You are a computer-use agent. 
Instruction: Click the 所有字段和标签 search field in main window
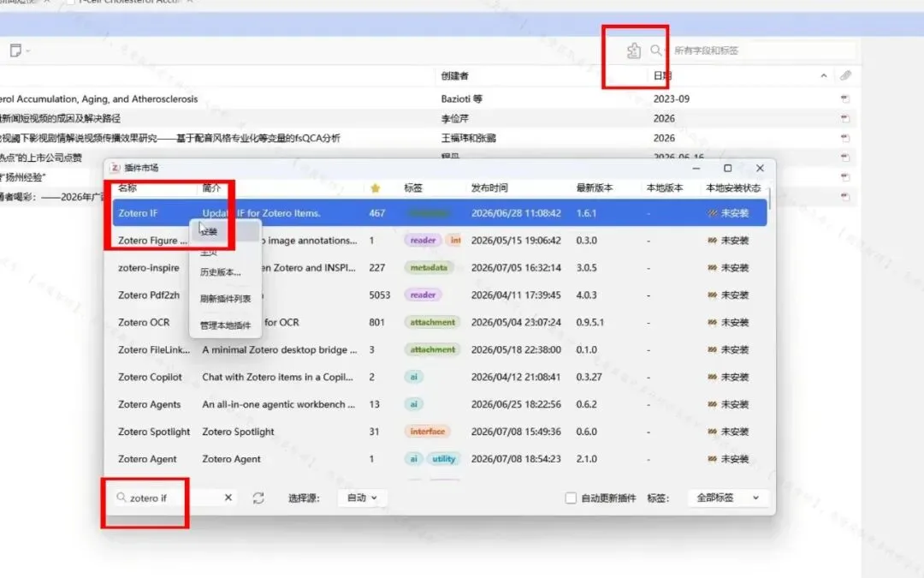click(x=763, y=51)
